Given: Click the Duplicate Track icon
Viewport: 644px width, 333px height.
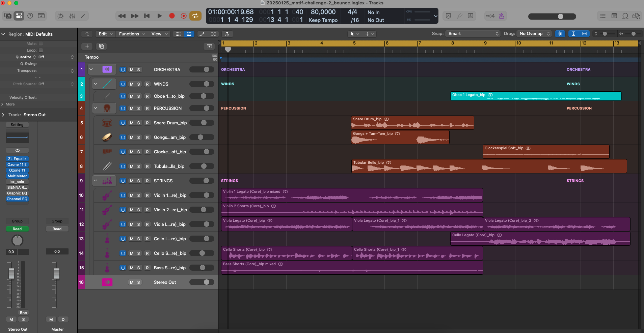Looking at the screenshot, I should tap(102, 46).
